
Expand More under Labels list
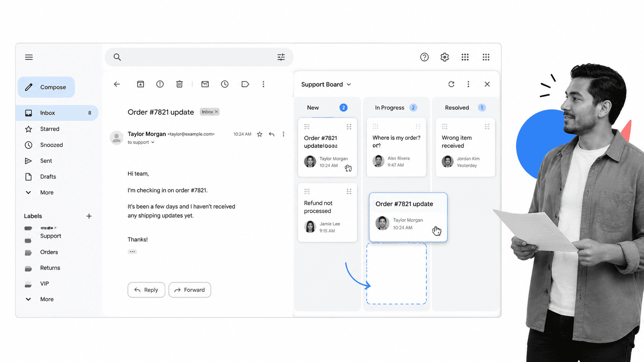(47, 299)
